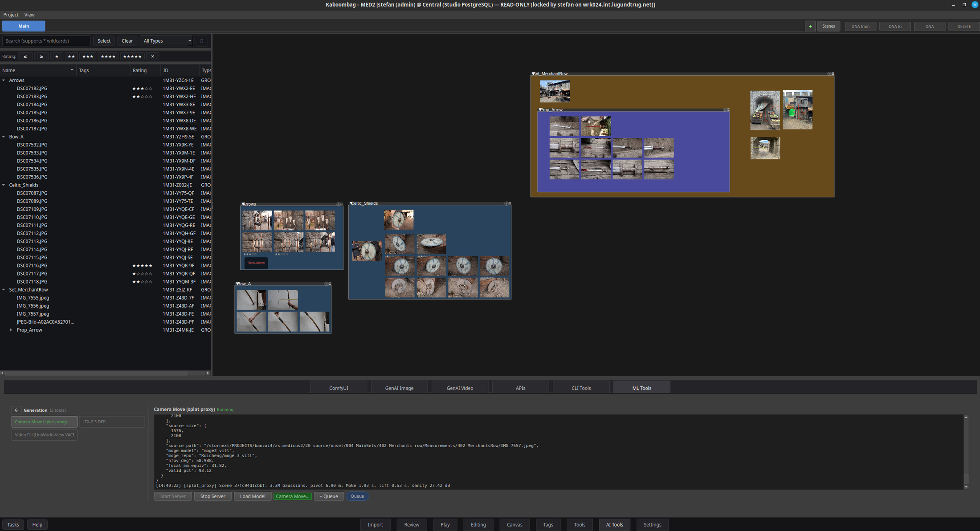
Task: Expand the Prop_Arrow tree item
Action: point(11,330)
